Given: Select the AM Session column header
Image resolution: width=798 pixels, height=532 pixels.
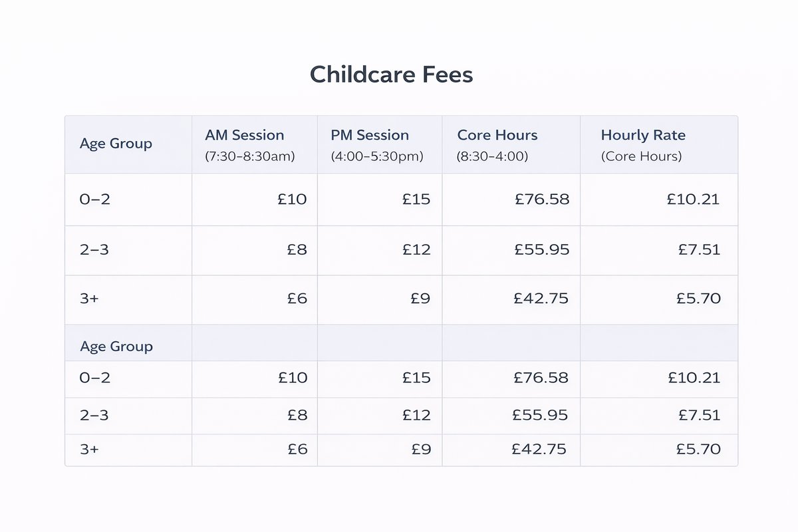Looking at the screenshot, I should click(245, 135).
